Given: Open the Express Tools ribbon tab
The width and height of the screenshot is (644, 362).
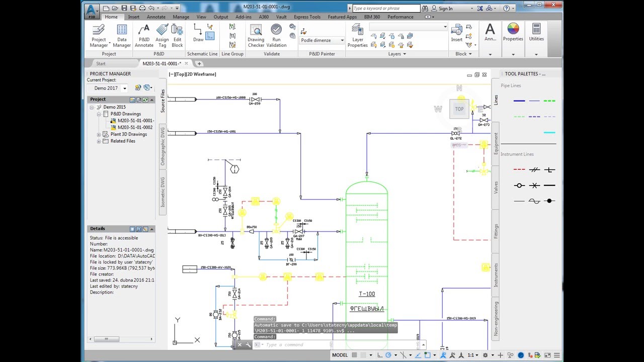Looking at the screenshot, I should click(x=307, y=17).
